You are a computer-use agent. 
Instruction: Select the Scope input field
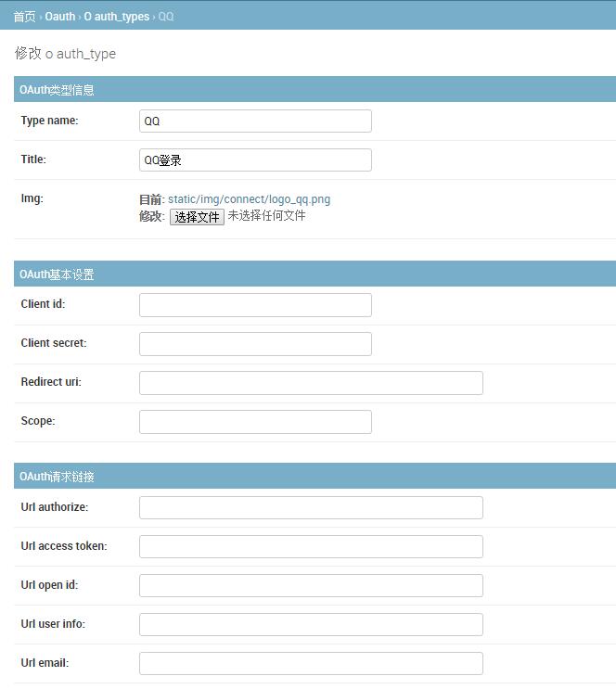pos(255,422)
